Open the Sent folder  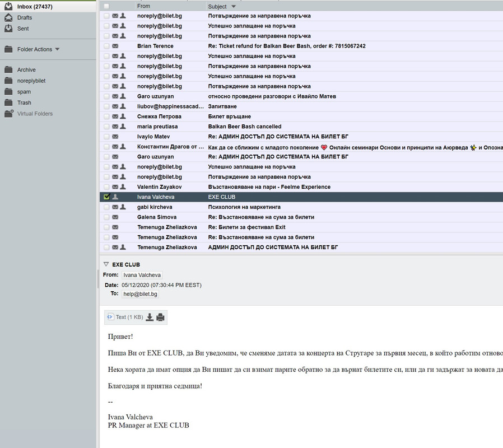(x=23, y=29)
